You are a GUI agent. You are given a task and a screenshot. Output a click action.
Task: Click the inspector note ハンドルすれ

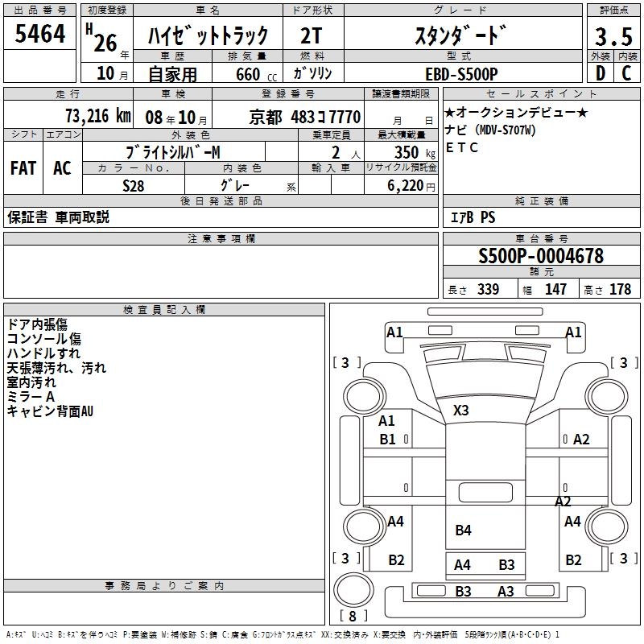point(43,353)
